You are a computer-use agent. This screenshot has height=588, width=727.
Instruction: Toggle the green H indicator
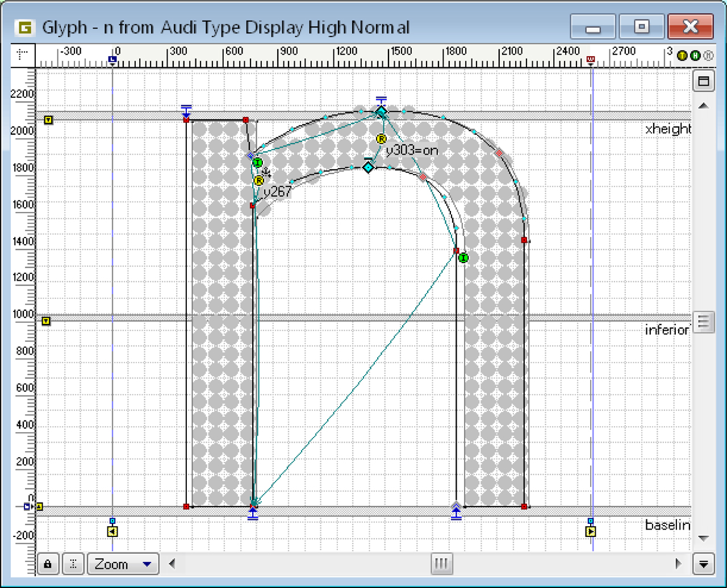695,56
